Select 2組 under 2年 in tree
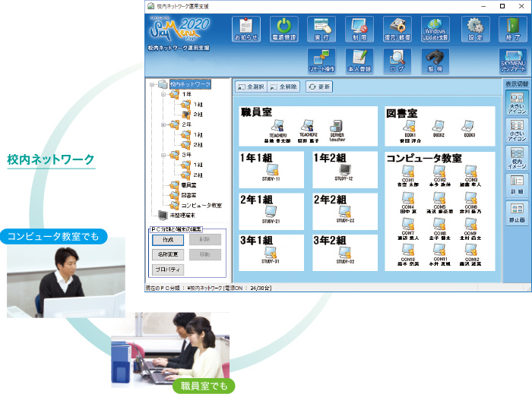The height and width of the screenshot is (394, 532). [x=198, y=145]
